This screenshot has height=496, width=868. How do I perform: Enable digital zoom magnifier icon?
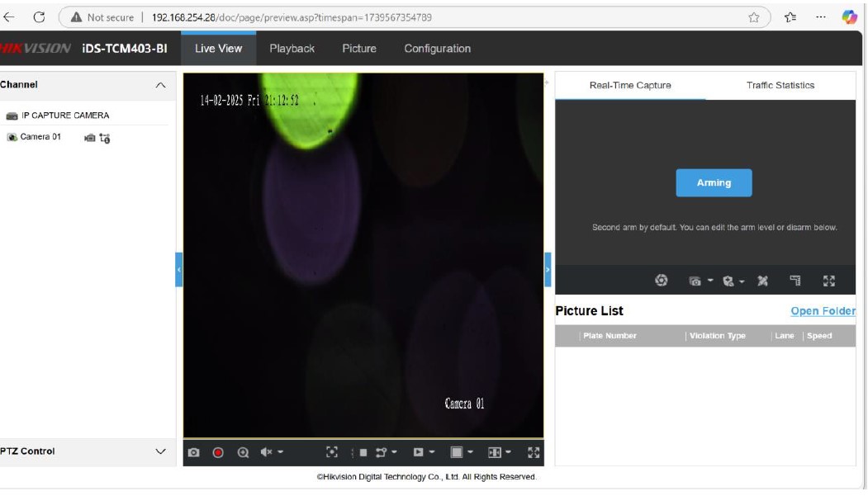243,452
